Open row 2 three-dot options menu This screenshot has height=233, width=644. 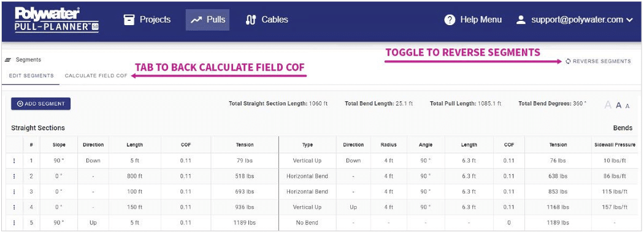14,177
